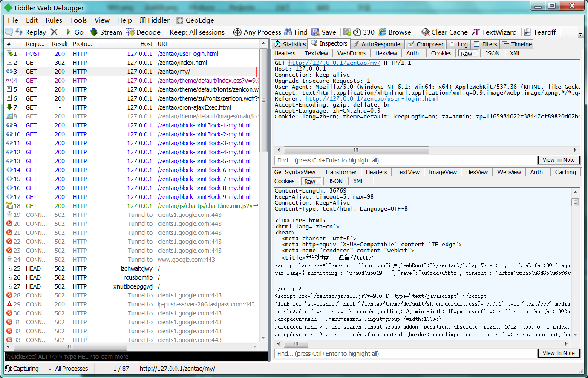Open All Processes filter in status bar

pyautogui.click(x=68, y=369)
